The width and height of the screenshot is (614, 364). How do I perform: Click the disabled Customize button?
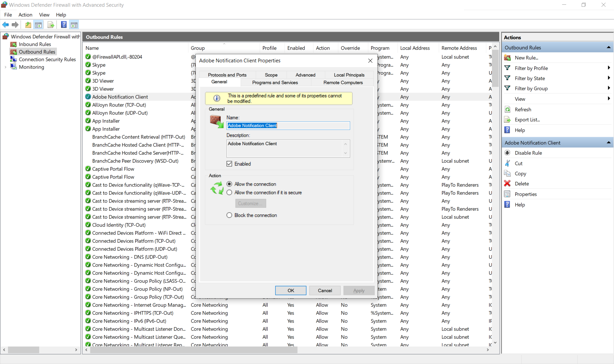click(251, 203)
